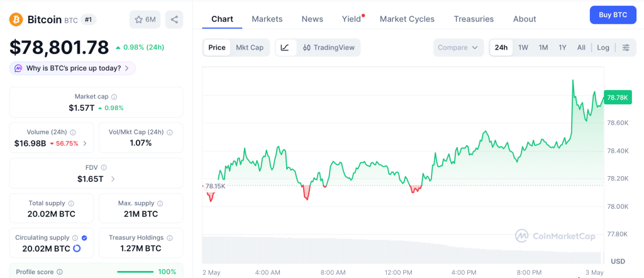Click the circulating supply verified badge
644x278 pixels.
coord(84,238)
